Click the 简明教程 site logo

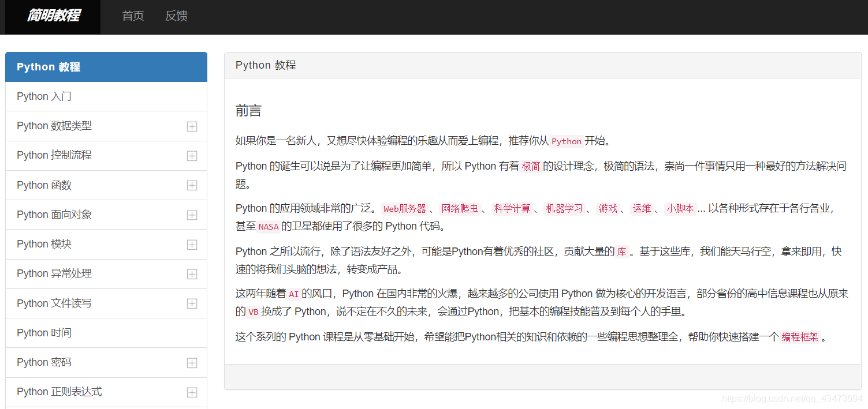coord(53,16)
